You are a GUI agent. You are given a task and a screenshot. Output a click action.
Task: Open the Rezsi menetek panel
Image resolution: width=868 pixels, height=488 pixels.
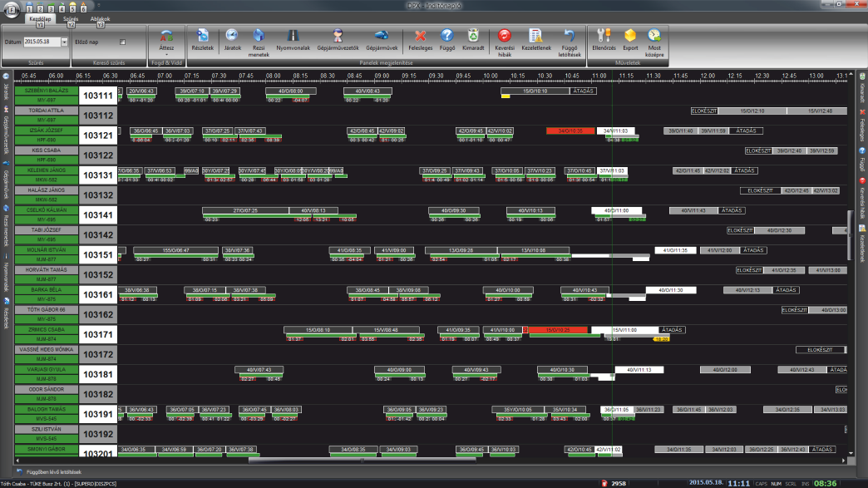(259, 43)
